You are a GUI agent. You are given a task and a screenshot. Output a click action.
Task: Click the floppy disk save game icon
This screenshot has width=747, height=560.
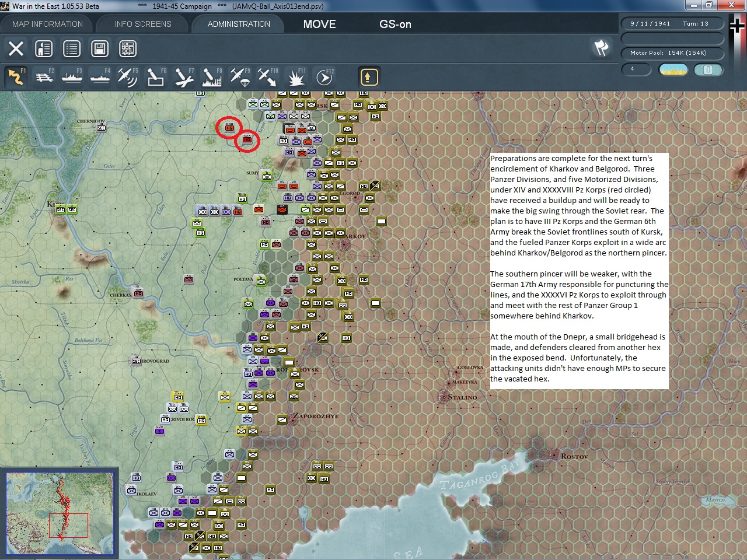[x=100, y=48]
